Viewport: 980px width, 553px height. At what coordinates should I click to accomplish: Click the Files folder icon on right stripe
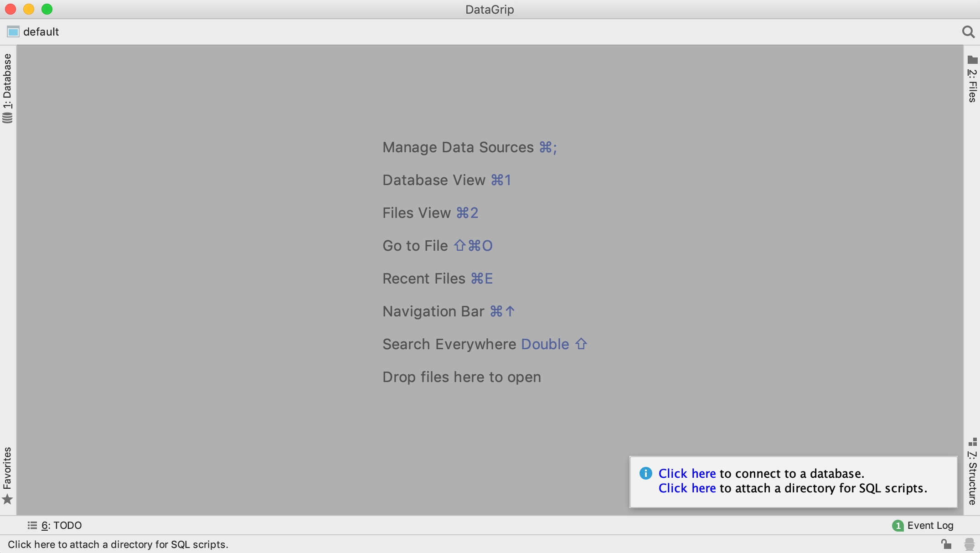click(x=972, y=60)
